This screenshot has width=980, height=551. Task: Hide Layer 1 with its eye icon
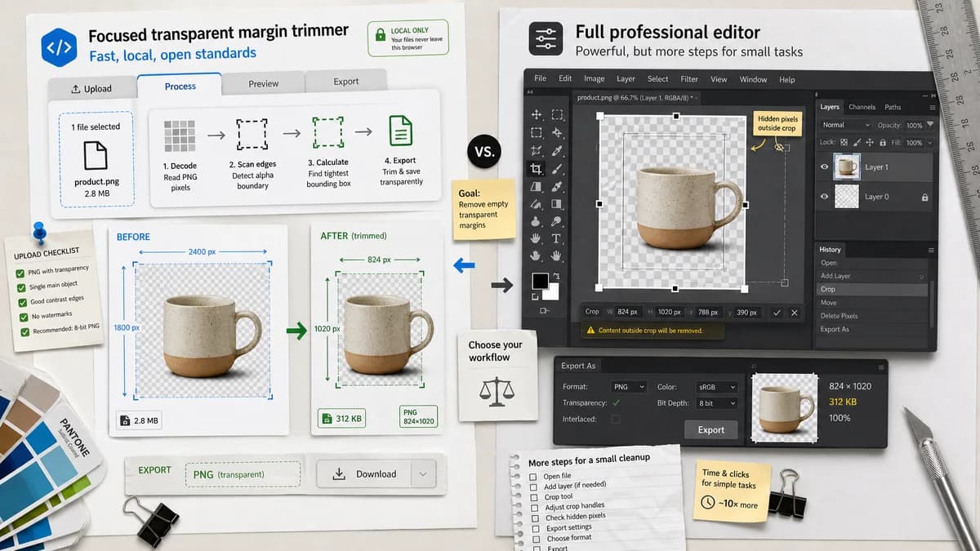point(824,167)
